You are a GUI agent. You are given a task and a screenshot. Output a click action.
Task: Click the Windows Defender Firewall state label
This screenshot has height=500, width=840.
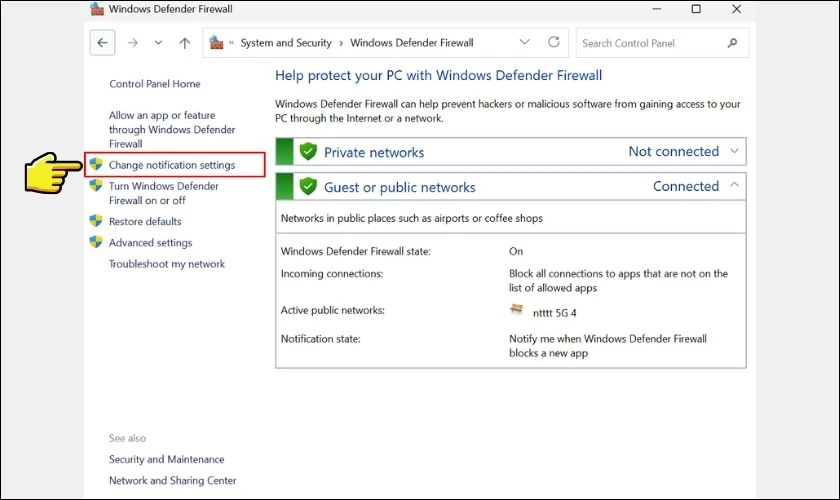coord(356,251)
